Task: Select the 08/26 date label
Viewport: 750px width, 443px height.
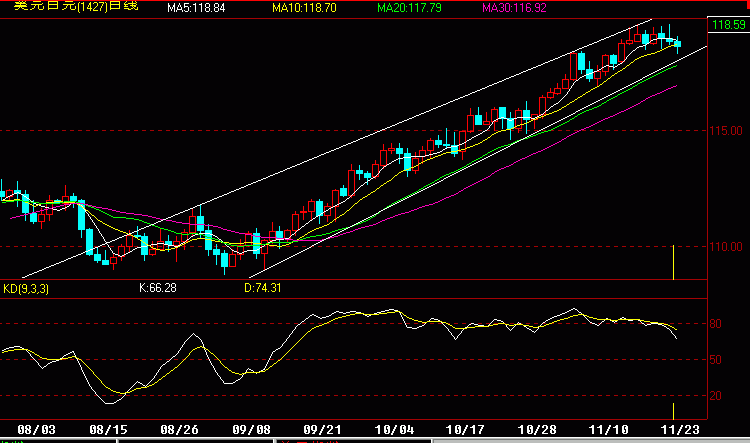Action: tap(179, 430)
